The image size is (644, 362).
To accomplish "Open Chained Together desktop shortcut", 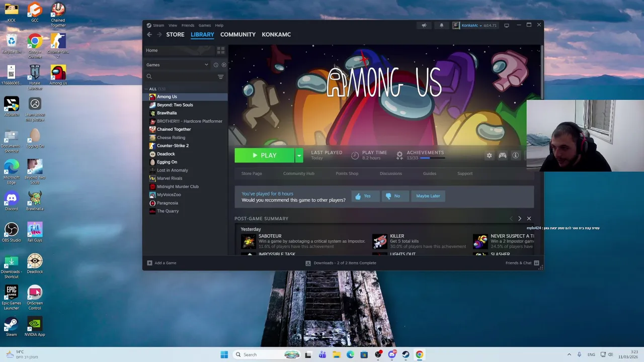I will pos(58,15).
